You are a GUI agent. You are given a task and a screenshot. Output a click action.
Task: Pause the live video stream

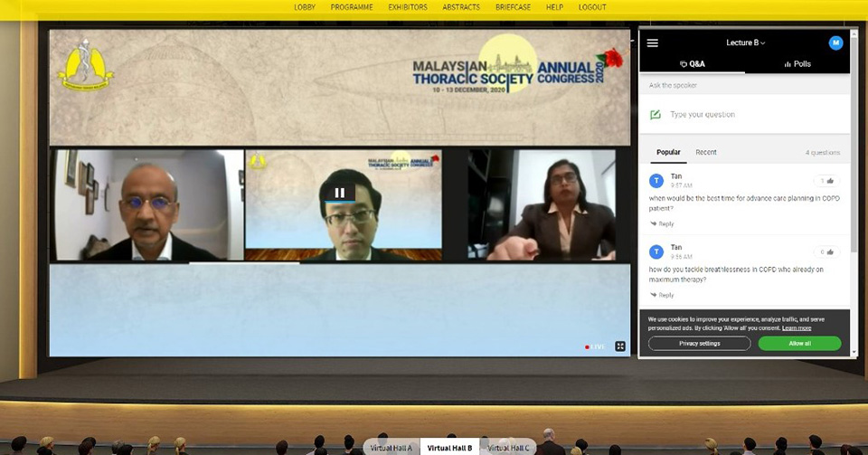pyautogui.click(x=340, y=193)
